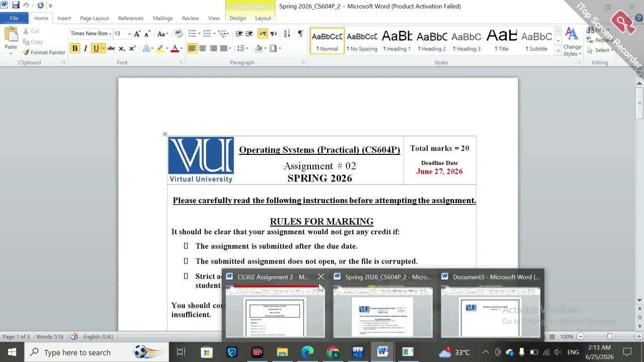644x362 pixels.
Task: Open the font size dropdown
Action: [129, 34]
